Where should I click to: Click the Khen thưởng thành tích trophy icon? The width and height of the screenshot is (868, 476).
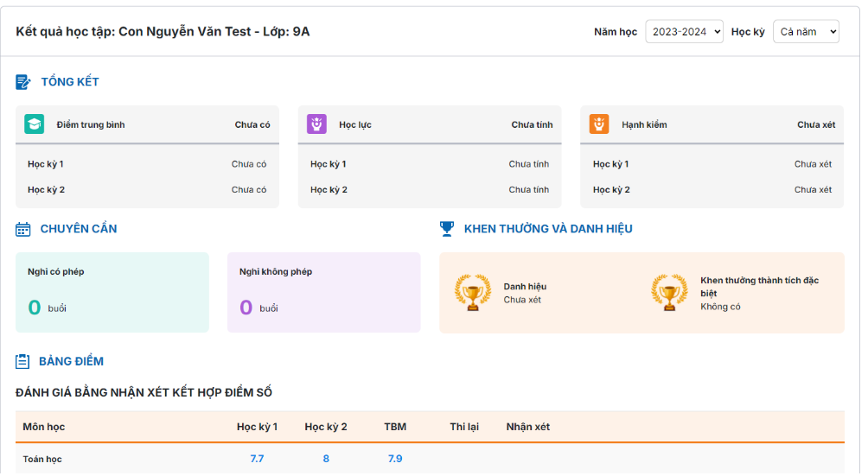tap(669, 293)
